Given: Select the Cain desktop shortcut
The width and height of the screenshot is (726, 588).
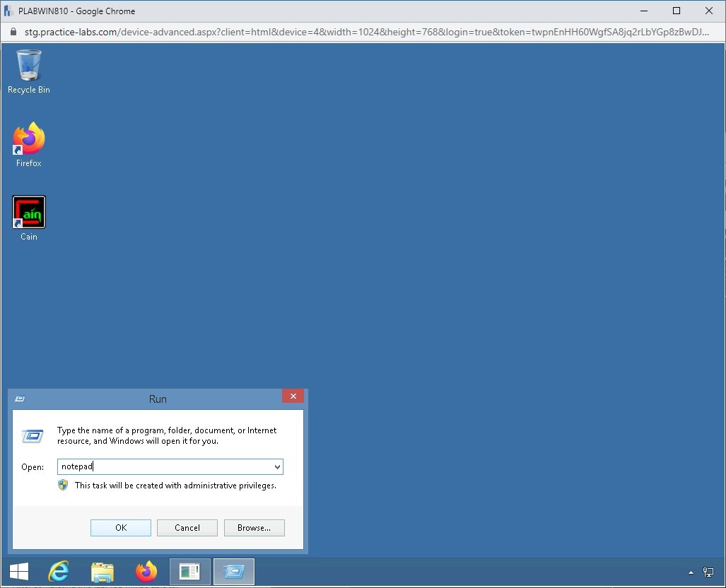Looking at the screenshot, I should point(29,213).
